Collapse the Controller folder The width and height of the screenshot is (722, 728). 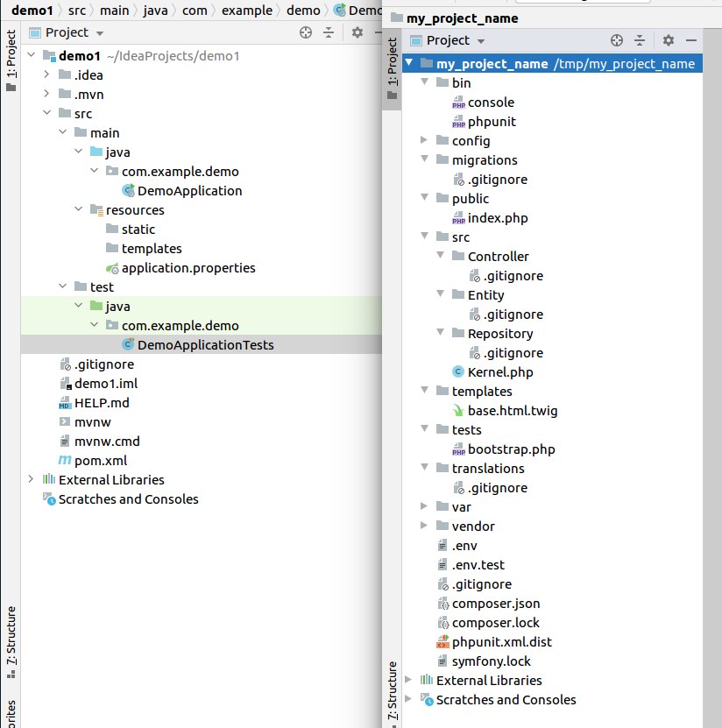pyautogui.click(x=440, y=255)
